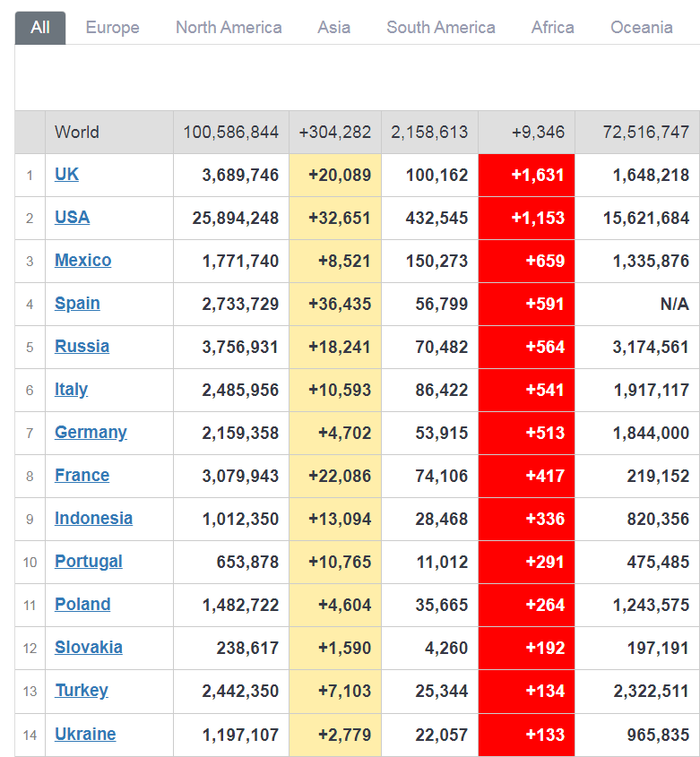Switch to the Europe tab
Screen dimensions: 700x757
(112, 28)
